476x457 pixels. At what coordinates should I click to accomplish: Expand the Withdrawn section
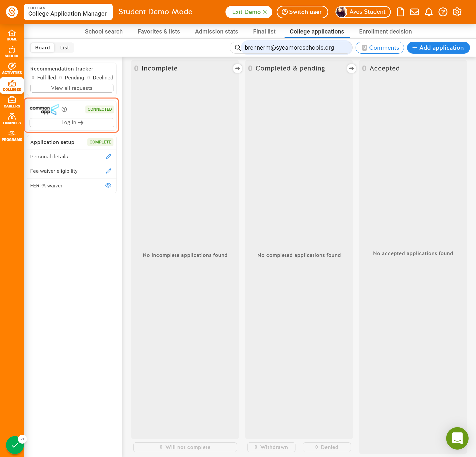coord(271,447)
